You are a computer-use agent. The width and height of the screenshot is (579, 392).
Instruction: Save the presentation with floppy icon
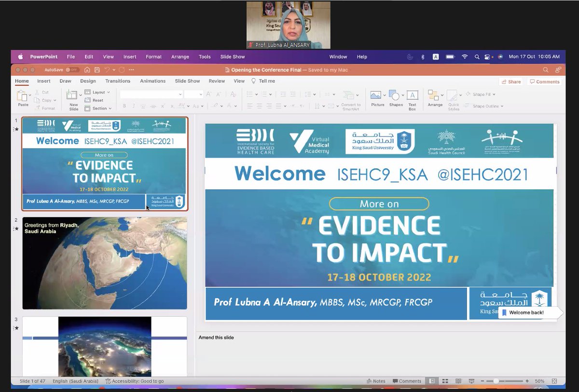[x=97, y=70]
